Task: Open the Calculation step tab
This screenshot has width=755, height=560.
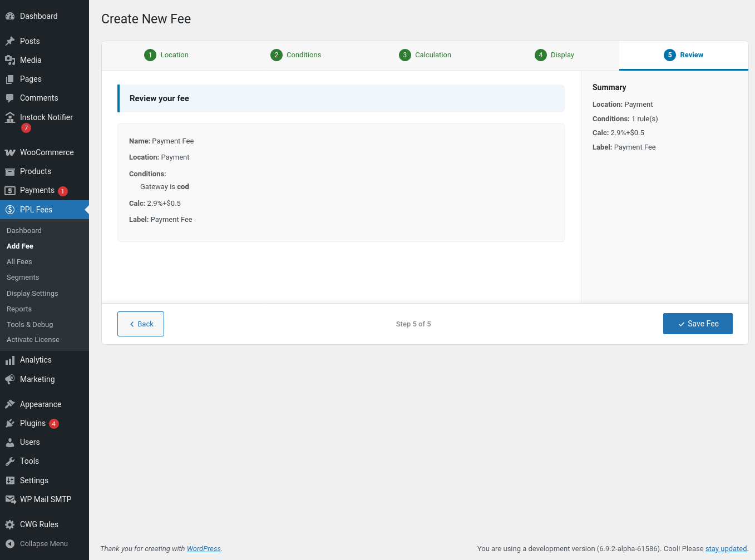Action: pyautogui.click(x=425, y=55)
